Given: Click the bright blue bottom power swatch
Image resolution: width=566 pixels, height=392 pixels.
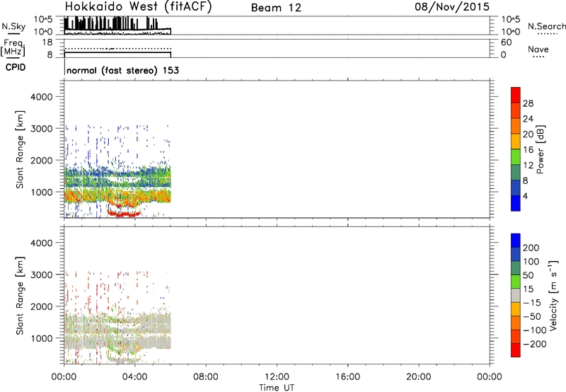Looking at the screenshot, I should tap(516, 203).
